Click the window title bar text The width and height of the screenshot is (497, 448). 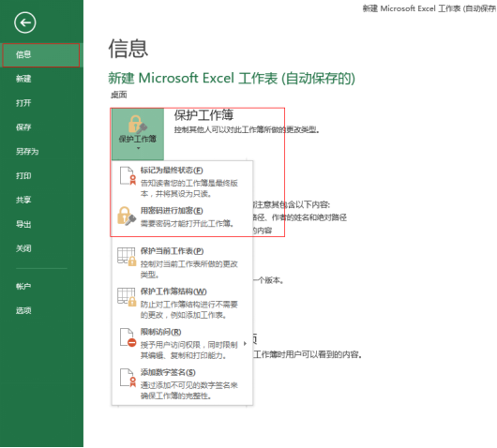tap(429, 8)
